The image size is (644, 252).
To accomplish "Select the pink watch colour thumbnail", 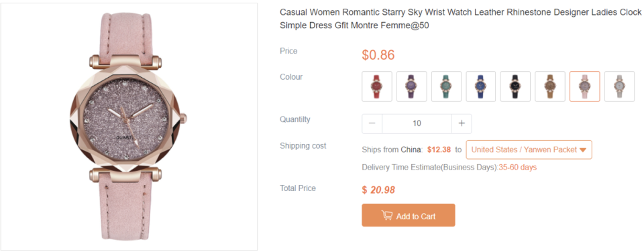I will coord(585,86).
